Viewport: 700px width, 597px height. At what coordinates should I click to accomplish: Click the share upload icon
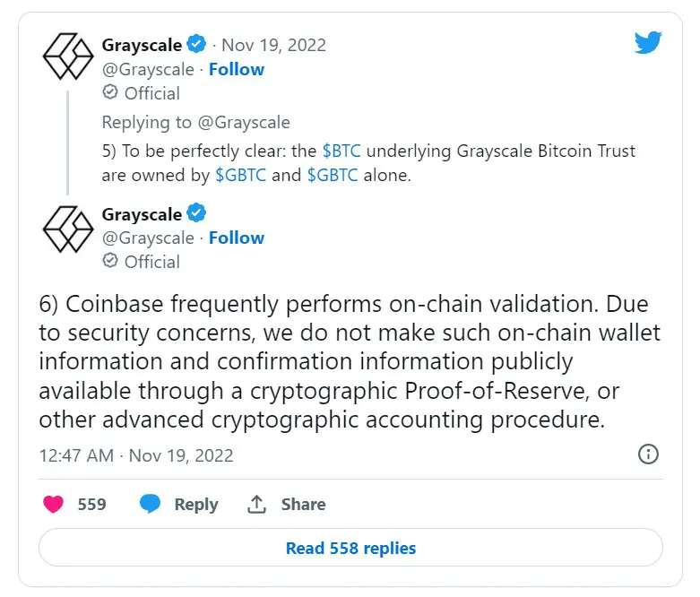(x=257, y=505)
